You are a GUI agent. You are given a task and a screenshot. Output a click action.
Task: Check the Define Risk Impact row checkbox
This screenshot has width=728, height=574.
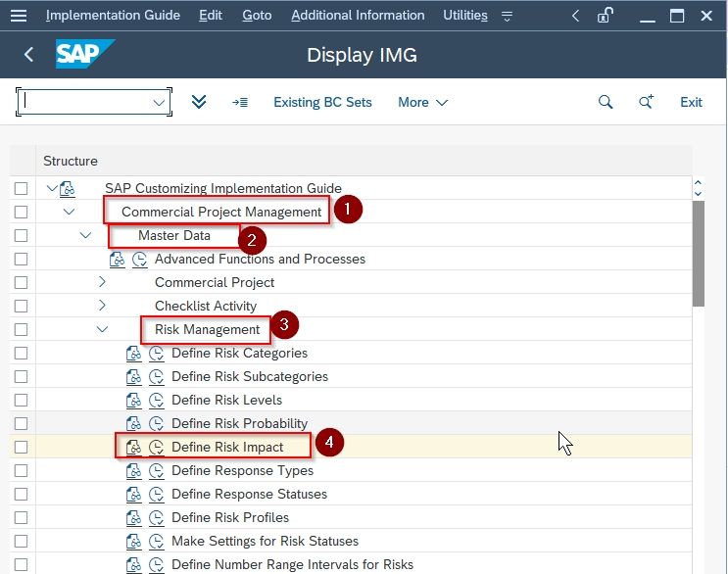(x=21, y=448)
